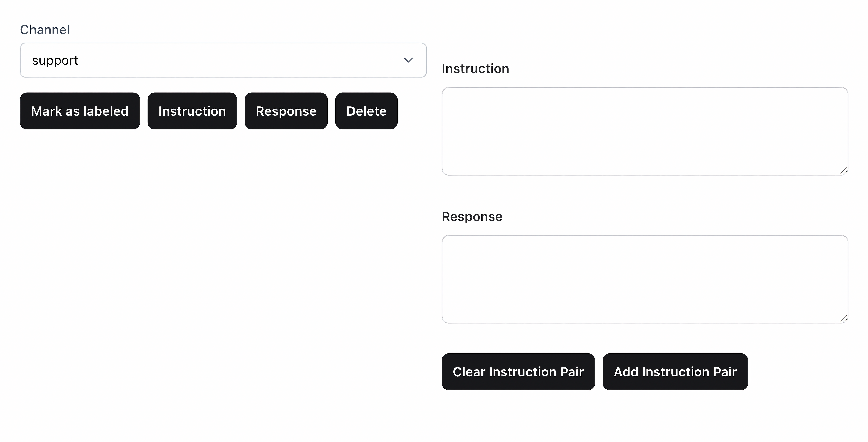Image resolution: width=868 pixels, height=442 pixels.
Task: Mark the message as labeled
Action: [x=80, y=111]
